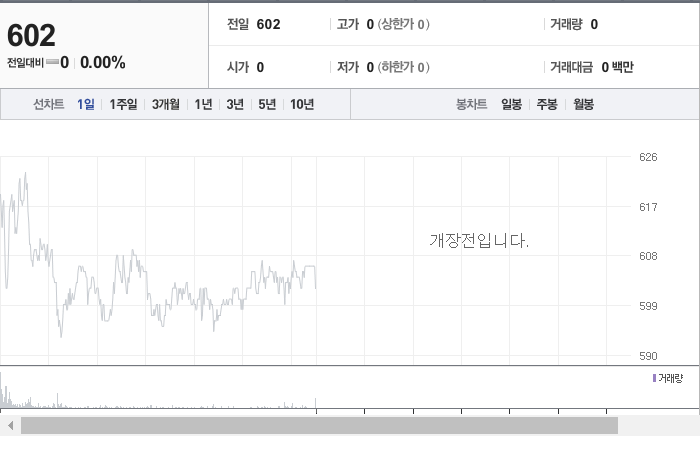
Task: View the 10년 line chart
Action: (302, 104)
